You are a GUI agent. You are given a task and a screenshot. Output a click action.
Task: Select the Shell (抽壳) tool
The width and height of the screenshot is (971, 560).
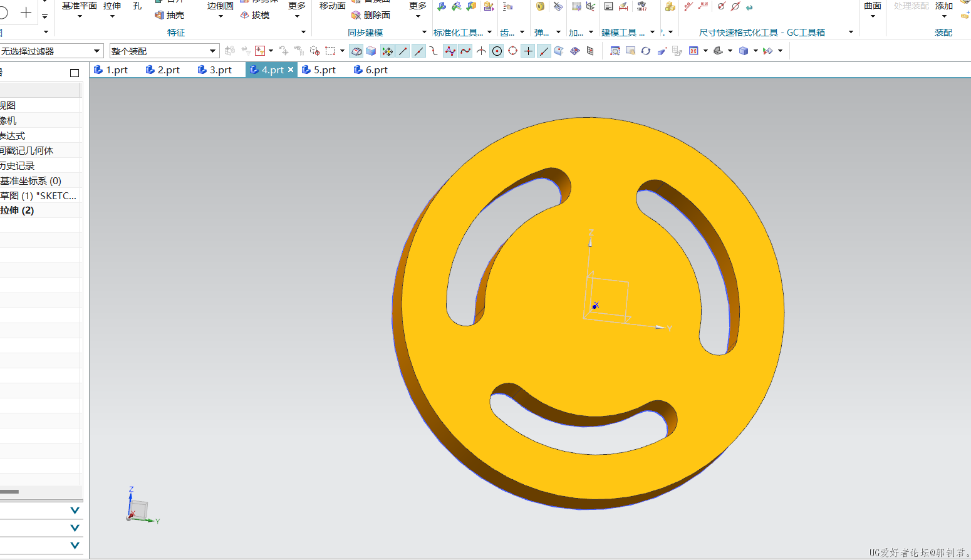tap(169, 15)
